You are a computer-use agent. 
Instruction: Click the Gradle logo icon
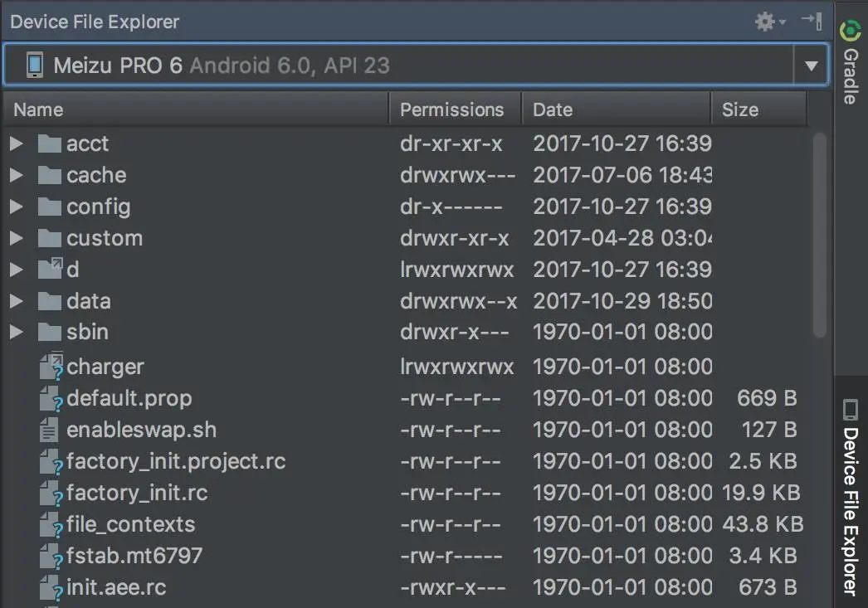(850, 31)
